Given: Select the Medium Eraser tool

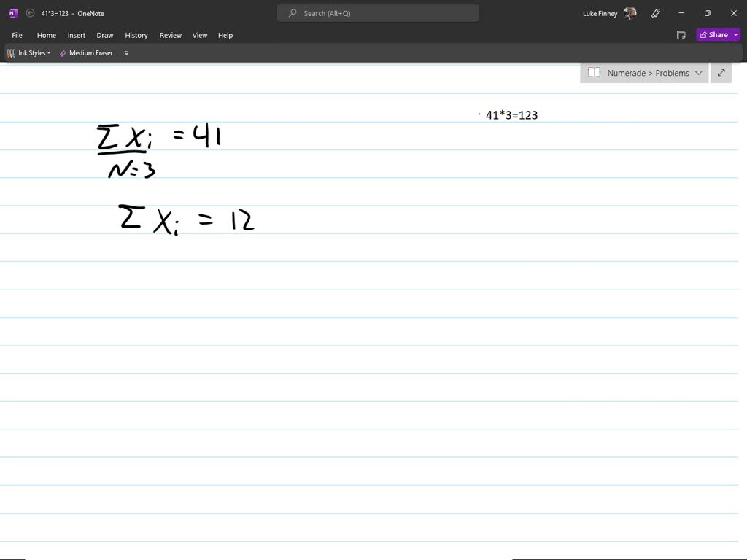Looking at the screenshot, I should [x=86, y=53].
